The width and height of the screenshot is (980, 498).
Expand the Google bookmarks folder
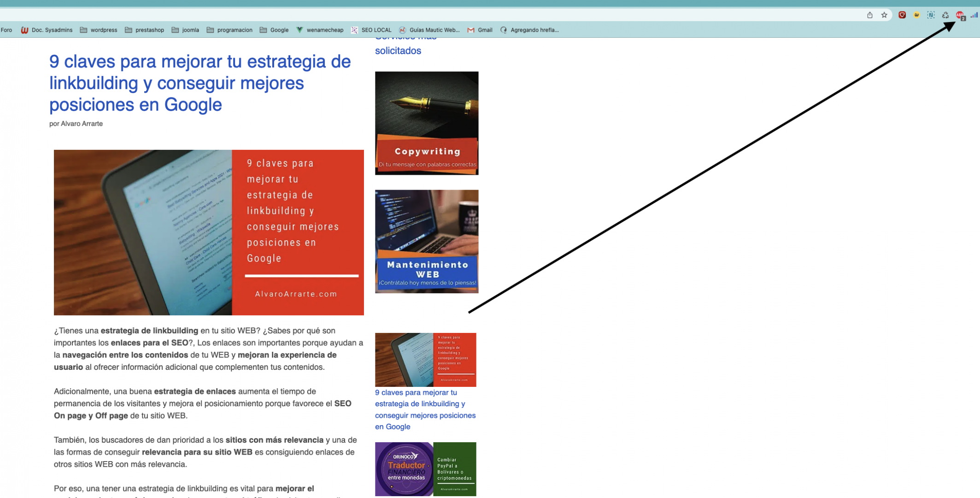[x=274, y=30]
